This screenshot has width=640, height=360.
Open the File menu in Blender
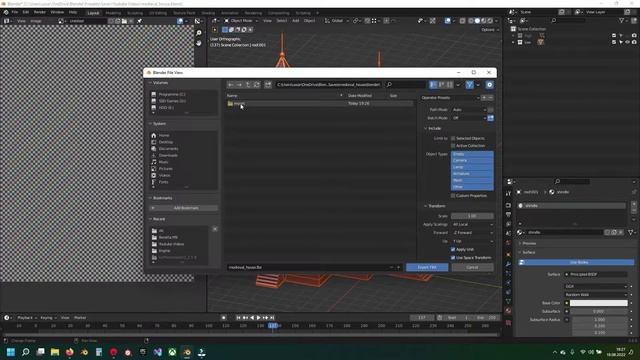point(15,12)
